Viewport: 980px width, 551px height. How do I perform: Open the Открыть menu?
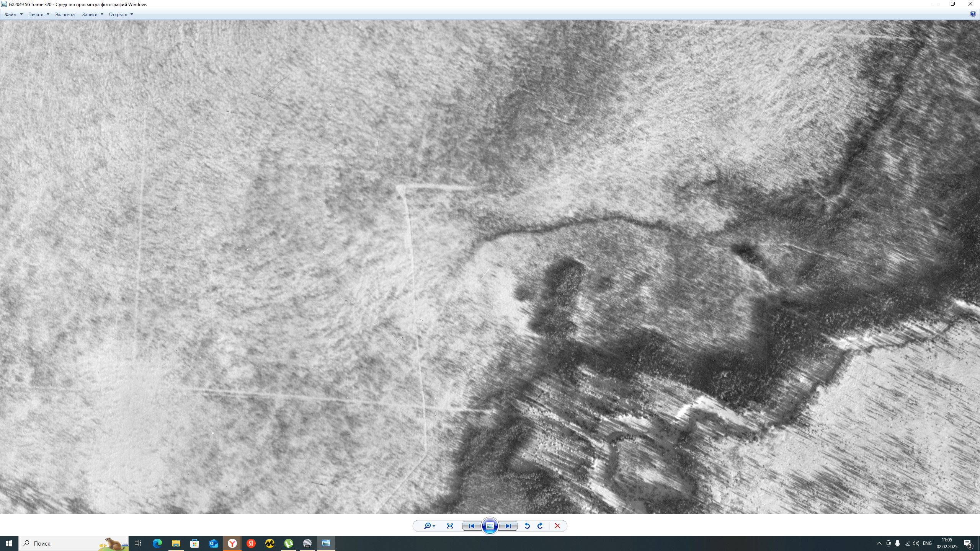click(x=118, y=15)
